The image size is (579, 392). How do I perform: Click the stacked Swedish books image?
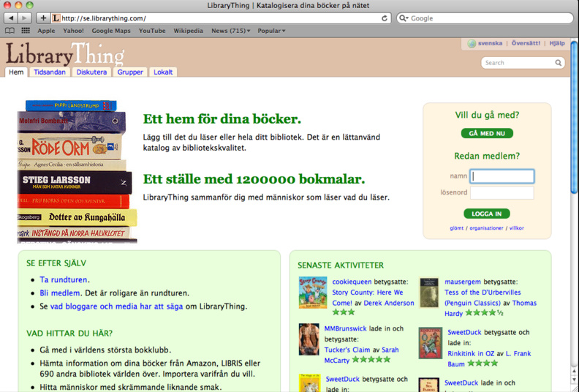coord(77,171)
